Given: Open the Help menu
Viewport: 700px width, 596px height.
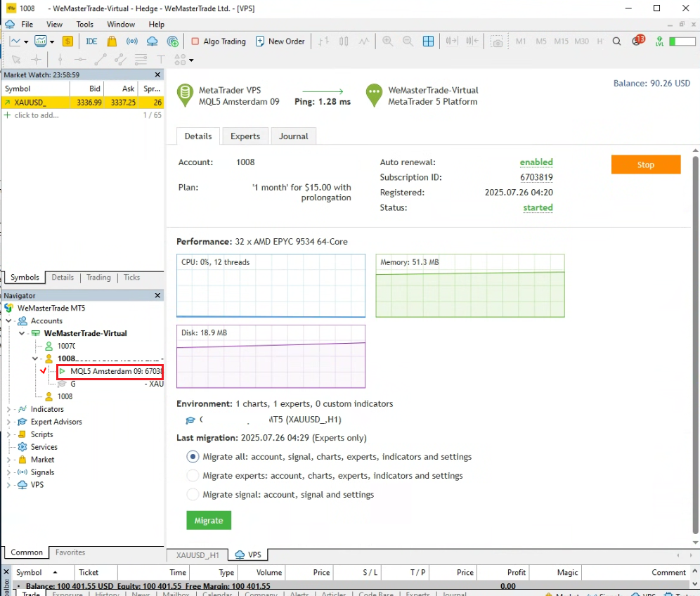Looking at the screenshot, I should (156, 24).
